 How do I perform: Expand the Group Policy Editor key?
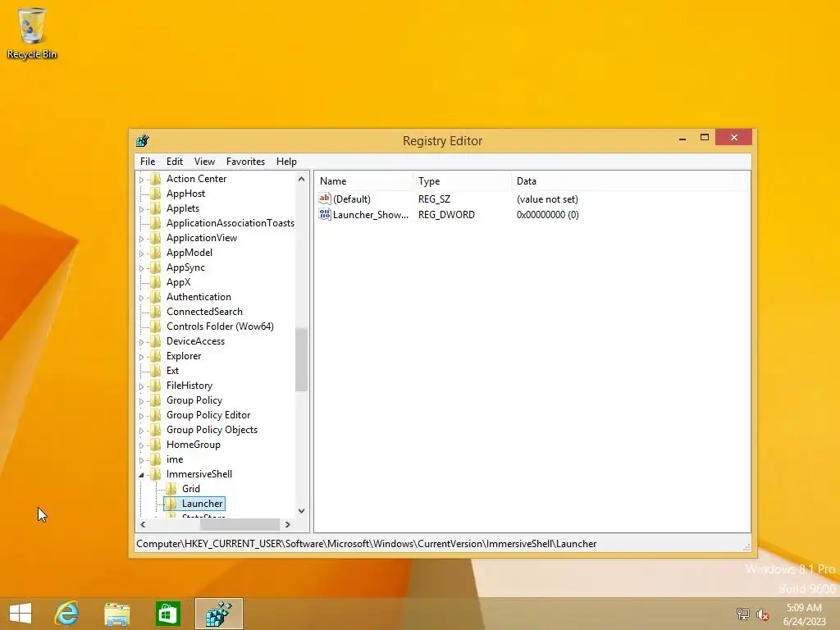tap(141, 416)
